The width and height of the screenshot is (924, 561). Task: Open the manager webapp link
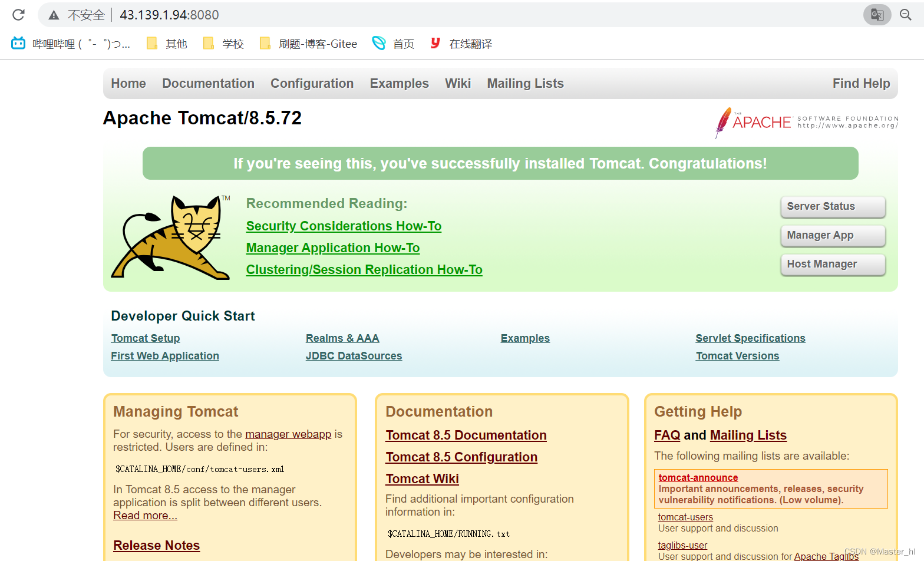(288, 434)
